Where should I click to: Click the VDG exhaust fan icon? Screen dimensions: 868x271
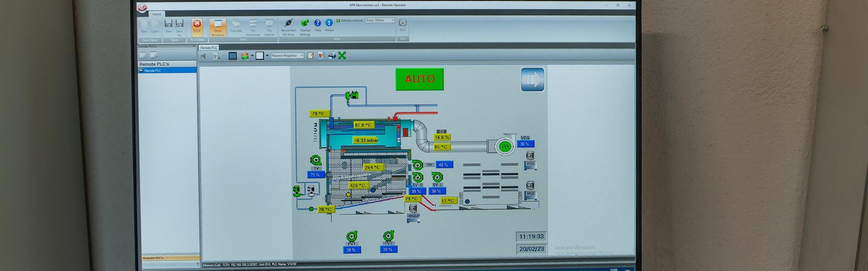[504, 146]
